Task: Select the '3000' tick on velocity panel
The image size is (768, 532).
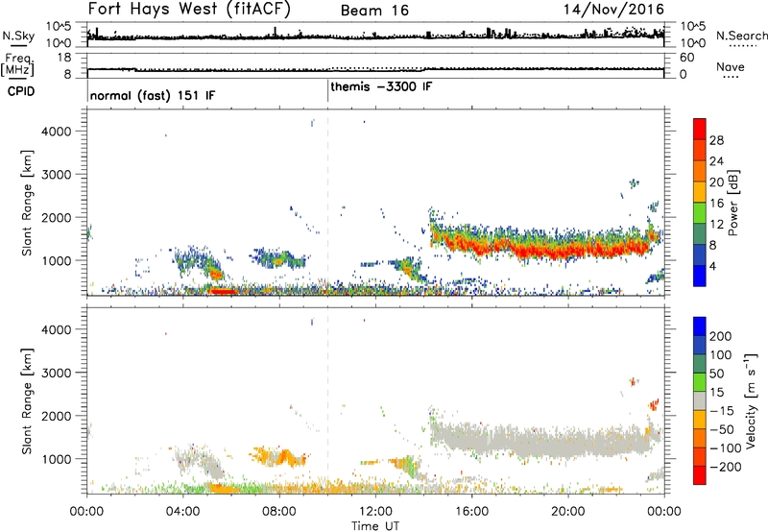Action: [x=56, y=373]
